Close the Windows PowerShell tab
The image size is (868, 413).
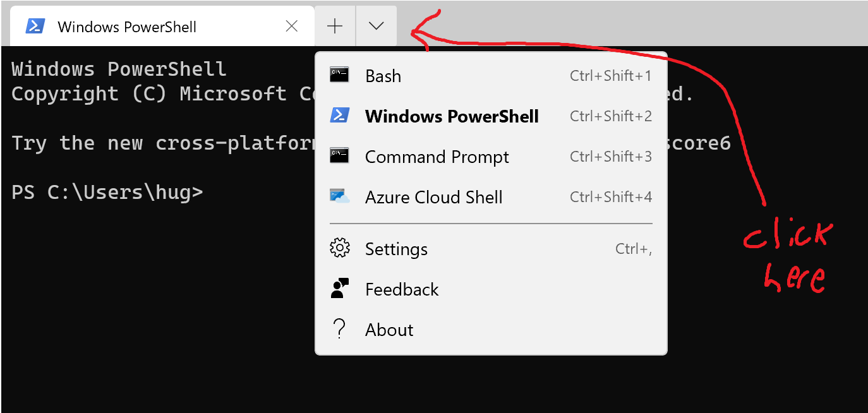(292, 27)
